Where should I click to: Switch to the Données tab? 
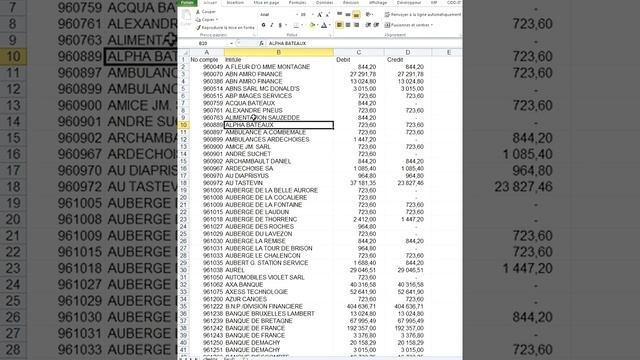coord(324,2)
